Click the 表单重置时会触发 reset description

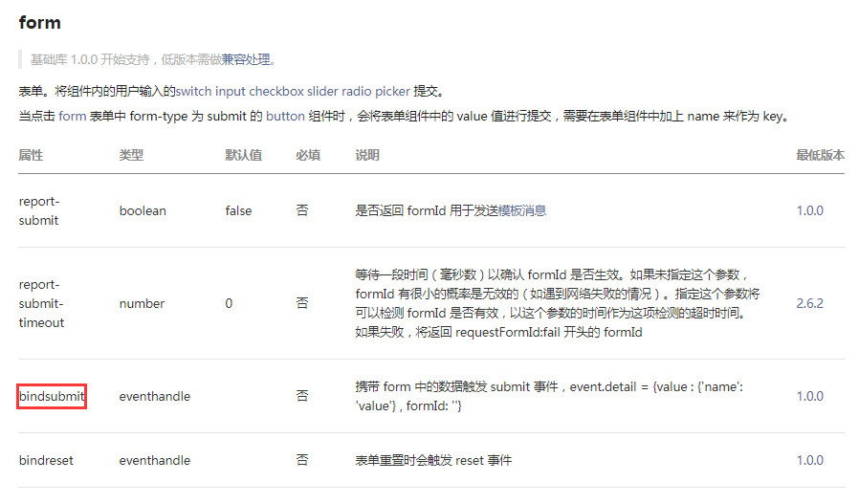tap(433, 460)
